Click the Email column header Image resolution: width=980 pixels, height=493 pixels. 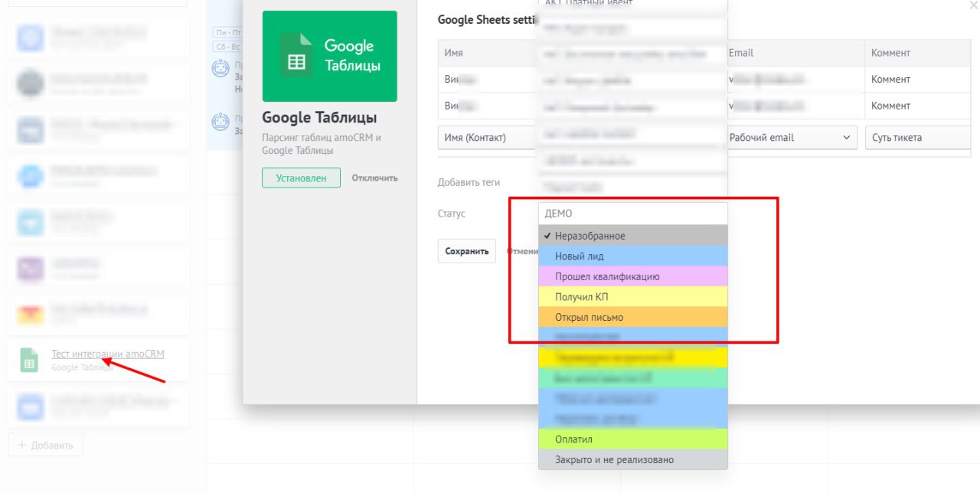795,53
